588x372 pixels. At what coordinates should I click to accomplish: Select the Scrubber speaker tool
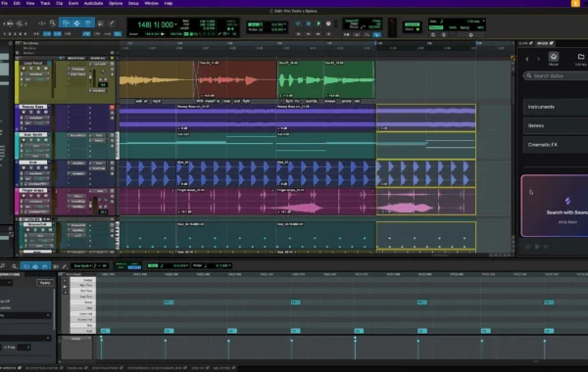click(x=101, y=23)
